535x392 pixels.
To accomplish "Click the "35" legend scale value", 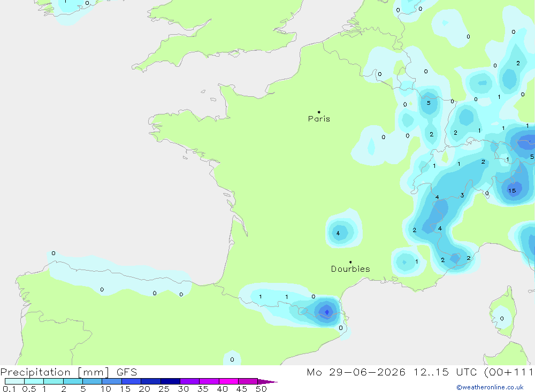I will coord(203,389).
